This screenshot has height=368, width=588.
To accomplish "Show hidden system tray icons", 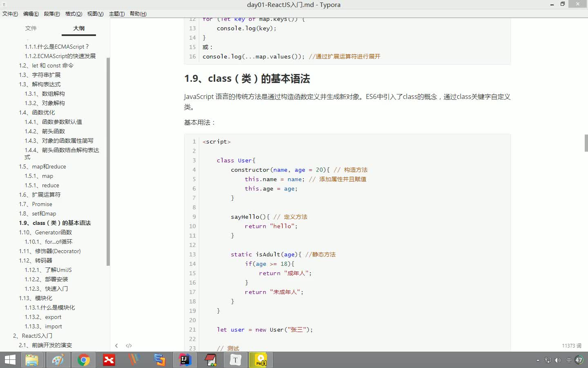I will click(538, 360).
